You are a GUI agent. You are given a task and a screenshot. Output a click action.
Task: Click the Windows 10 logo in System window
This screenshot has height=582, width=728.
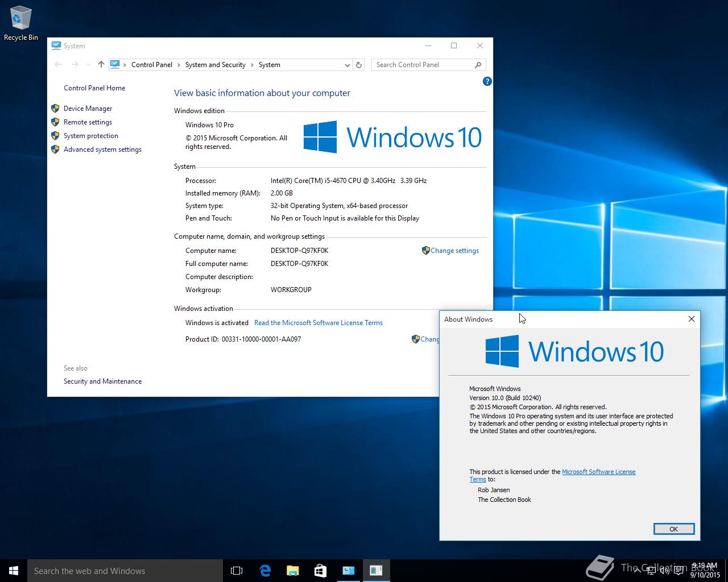392,137
